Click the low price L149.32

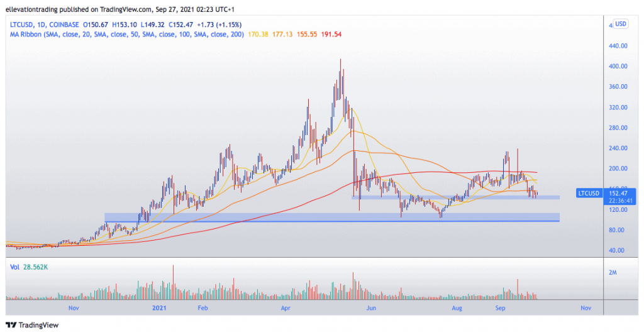[152, 25]
